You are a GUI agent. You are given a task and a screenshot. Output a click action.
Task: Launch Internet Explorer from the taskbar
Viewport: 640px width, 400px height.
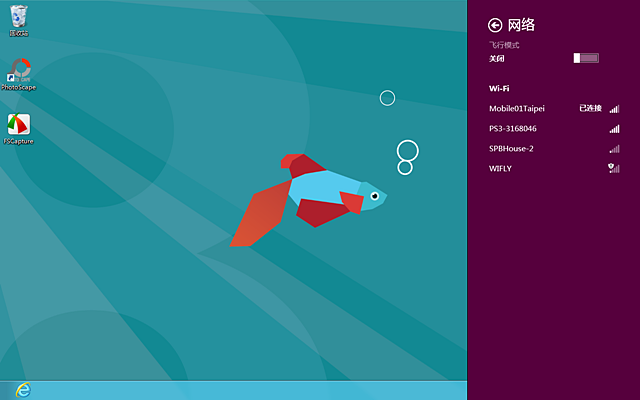(x=23, y=390)
